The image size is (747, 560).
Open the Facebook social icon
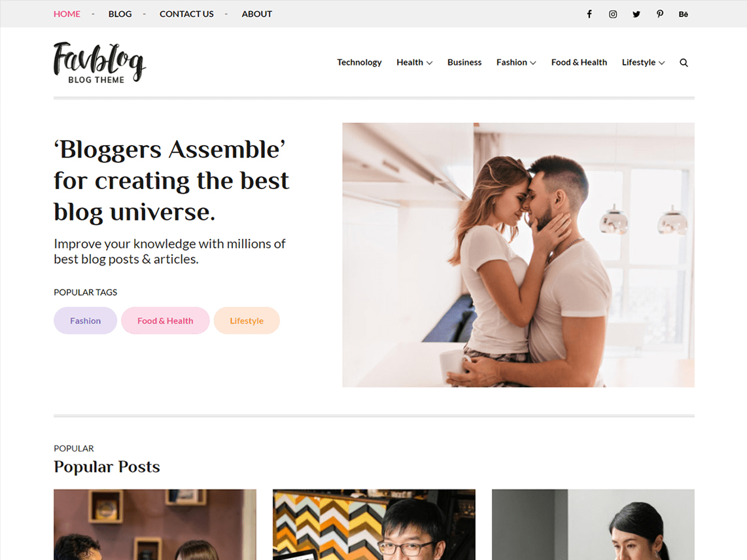pyautogui.click(x=589, y=14)
